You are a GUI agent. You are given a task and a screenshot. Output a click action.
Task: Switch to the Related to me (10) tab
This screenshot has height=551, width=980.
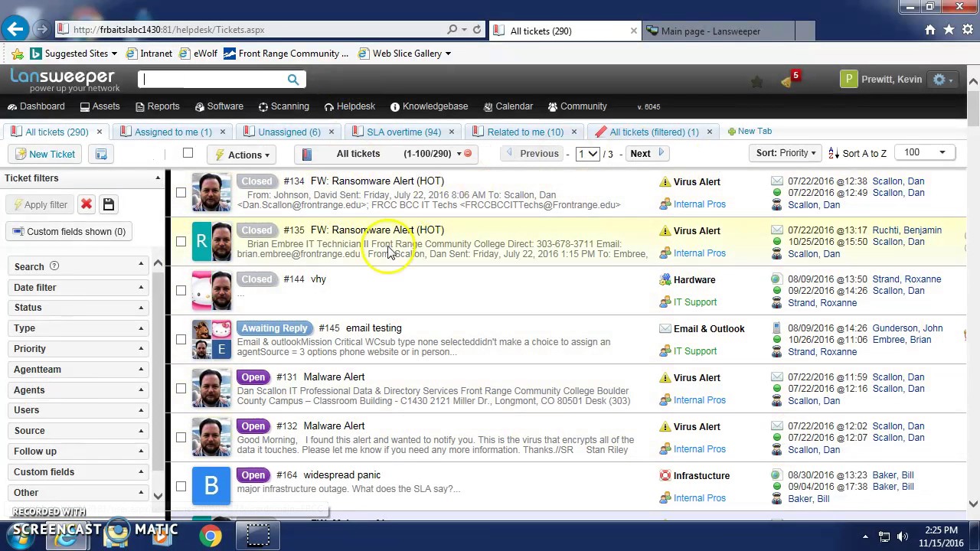(x=525, y=132)
